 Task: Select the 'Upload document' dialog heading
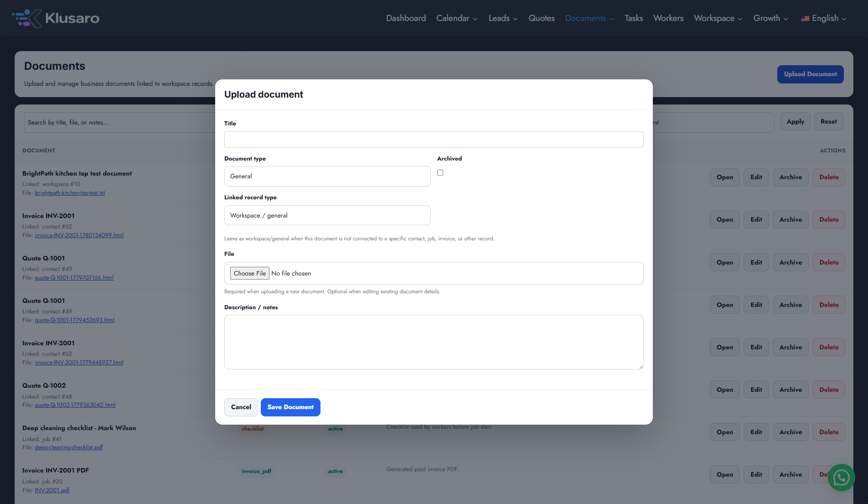[263, 94]
